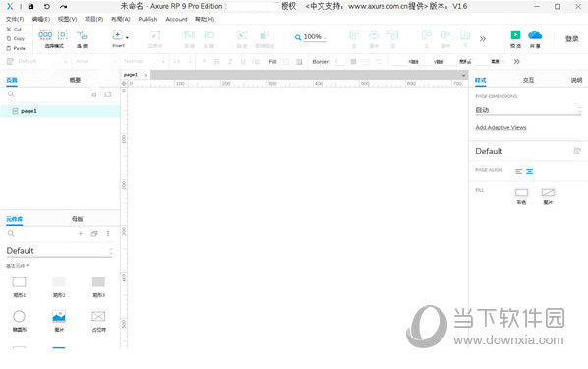Open the Default library selector dropdown

click(59, 251)
